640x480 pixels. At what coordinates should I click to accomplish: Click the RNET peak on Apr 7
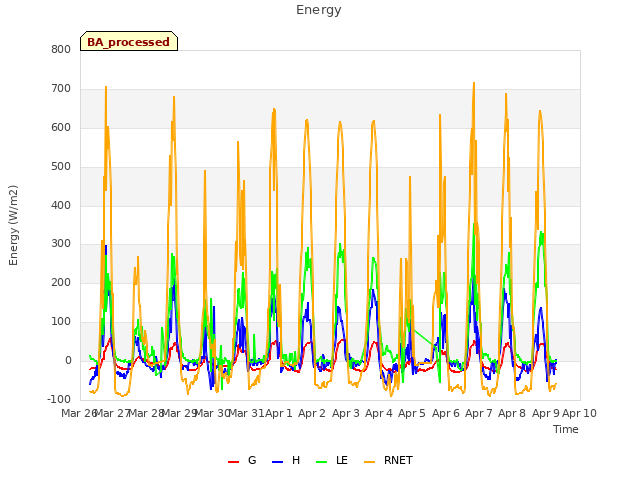click(x=474, y=83)
